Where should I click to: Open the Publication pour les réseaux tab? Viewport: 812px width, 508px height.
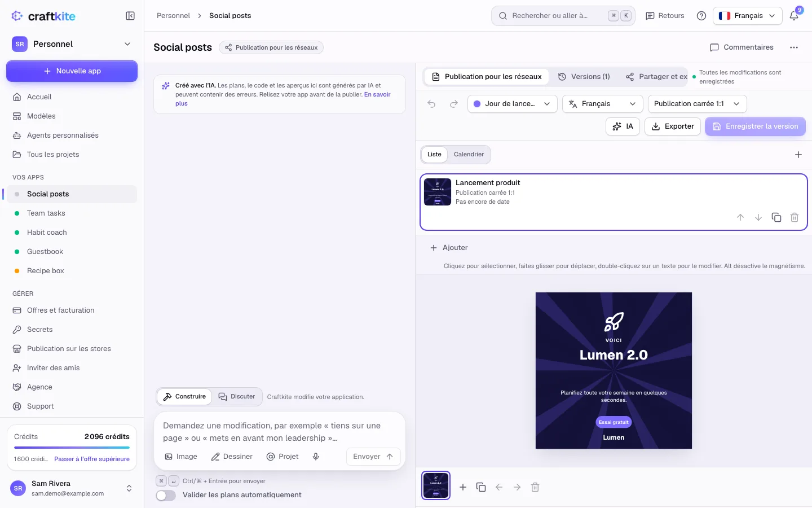pyautogui.click(x=487, y=77)
